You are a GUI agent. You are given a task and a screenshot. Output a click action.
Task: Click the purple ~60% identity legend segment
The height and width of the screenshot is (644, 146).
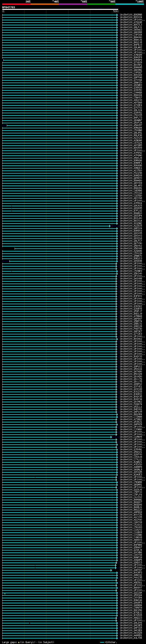coord(73,4)
